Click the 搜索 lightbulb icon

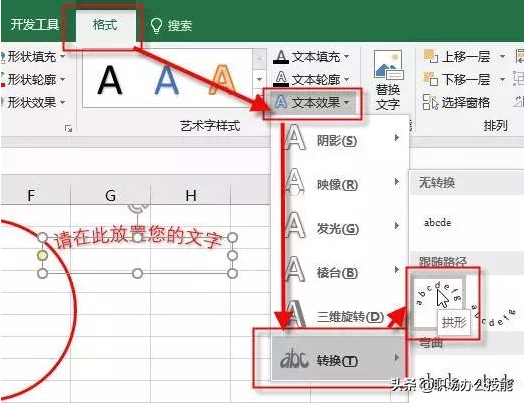[x=156, y=26]
